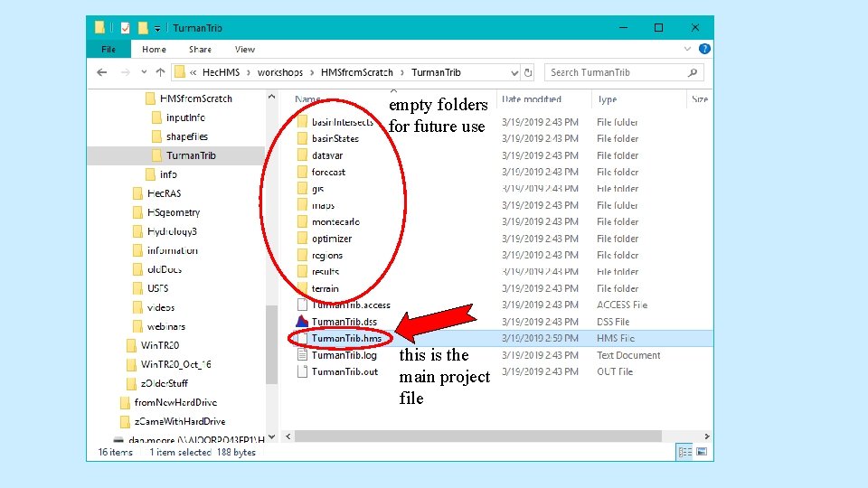The width and height of the screenshot is (868, 488).
Task: Click the montecarlo folder icon
Action: click(302, 222)
